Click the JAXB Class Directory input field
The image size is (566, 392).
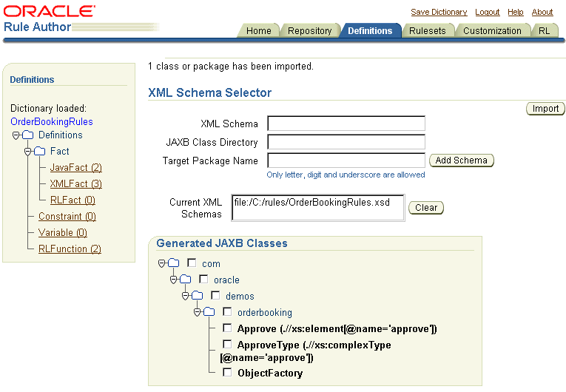click(x=346, y=142)
